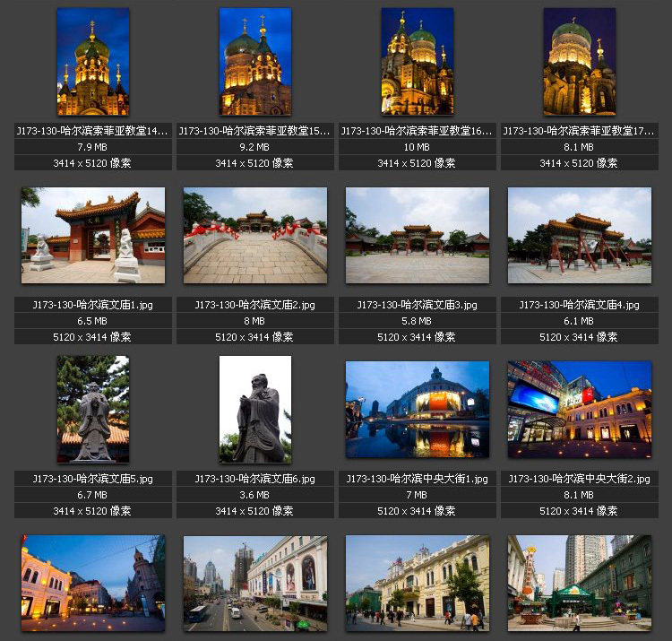Select the 哈尔滨索菲亚教堂14 church thumbnail

tap(93, 61)
